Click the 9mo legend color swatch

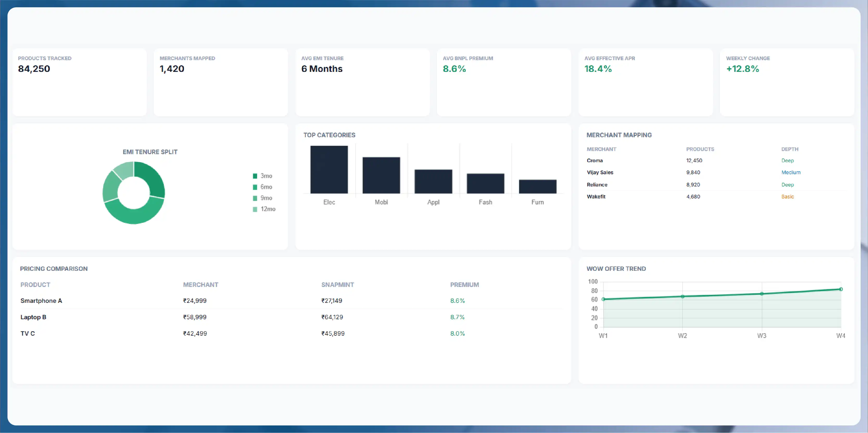[255, 198]
